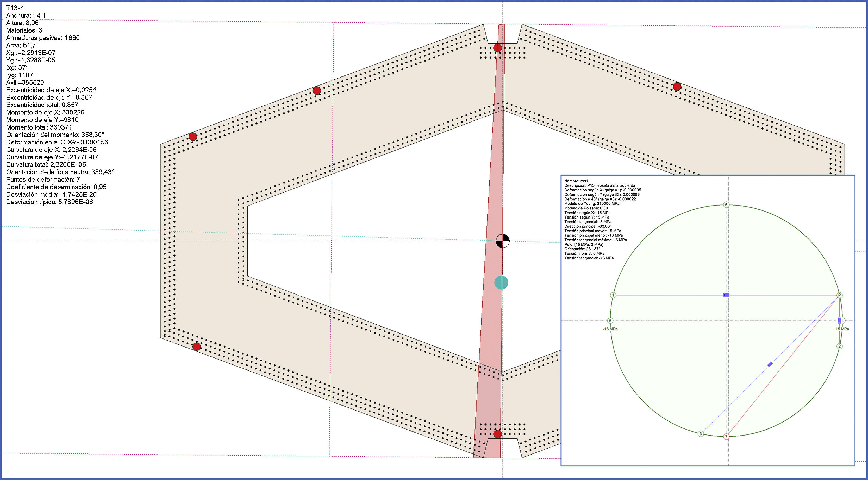Image resolution: width=868 pixels, height=480 pixels.
Task: Click node 2 below the 15 MPa label
Action: (839, 346)
